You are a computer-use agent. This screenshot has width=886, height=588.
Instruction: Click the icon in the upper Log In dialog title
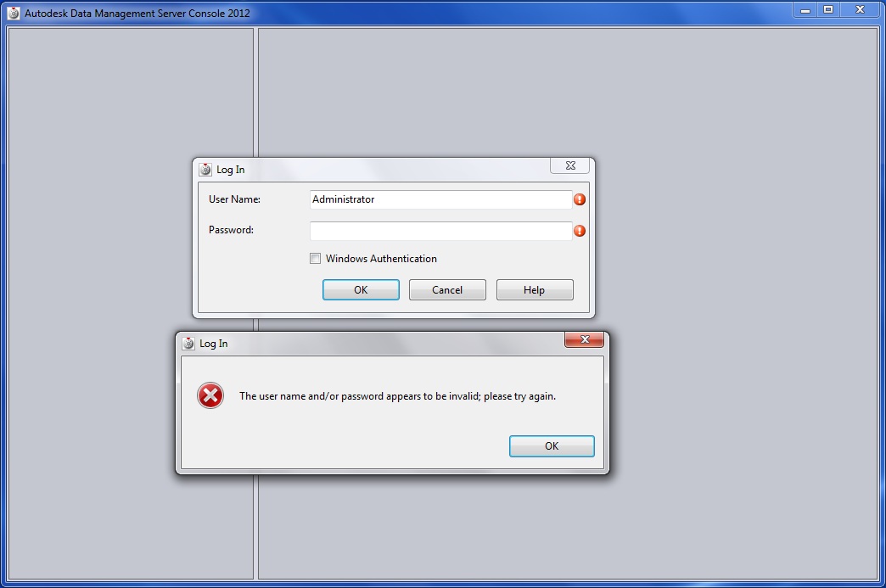(x=205, y=170)
